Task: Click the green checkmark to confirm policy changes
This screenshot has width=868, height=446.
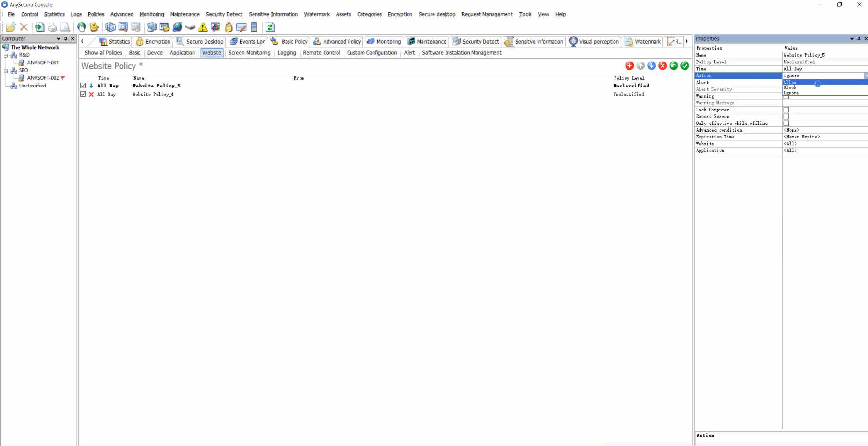Action: pyautogui.click(x=685, y=66)
